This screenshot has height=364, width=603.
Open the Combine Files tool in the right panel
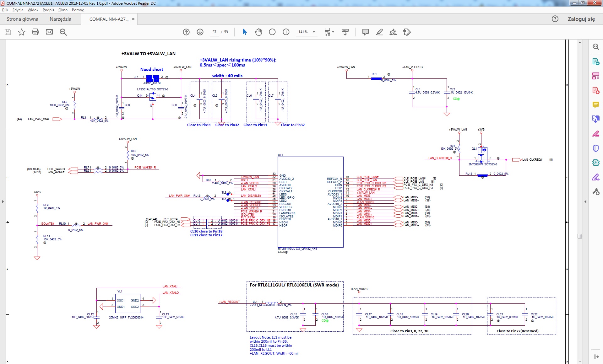coord(596,119)
